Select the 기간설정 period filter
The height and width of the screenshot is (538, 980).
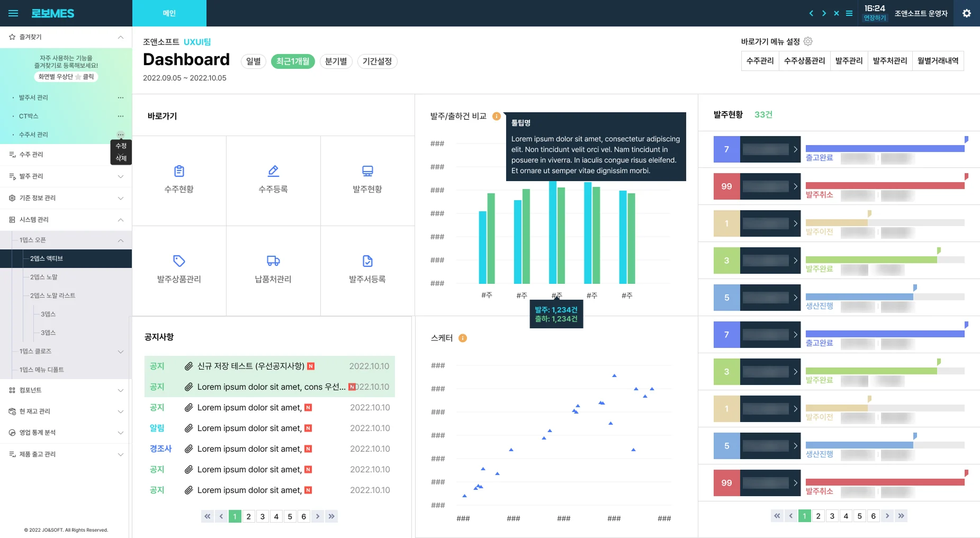pyautogui.click(x=377, y=61)
